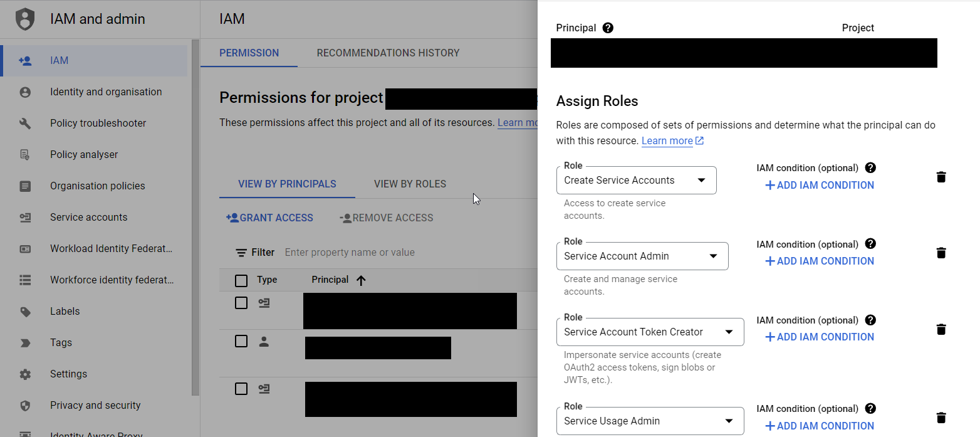Click help icon for Token Creator condition
This screenshot has width=980, height=437.
pos(870,320)
